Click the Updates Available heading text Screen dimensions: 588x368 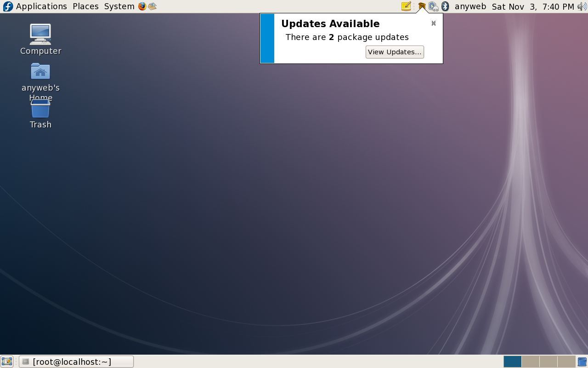coord(330,24)
